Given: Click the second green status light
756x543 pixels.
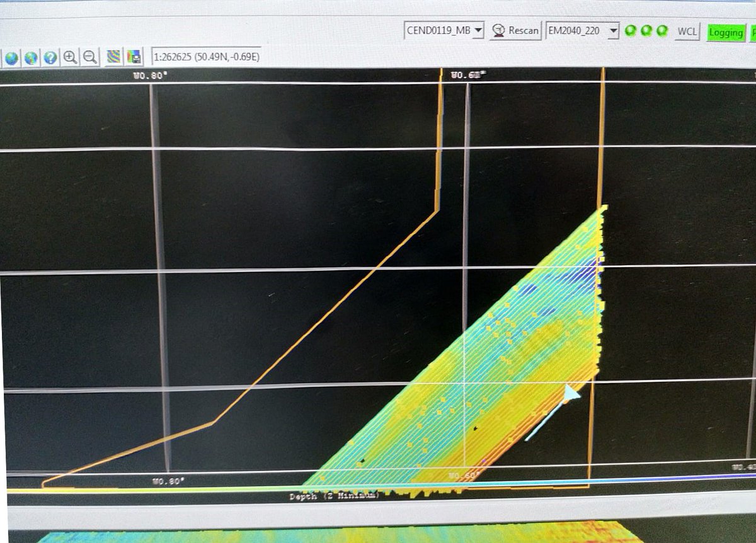Looking at the screenshot, I should (x=646, y=30).
